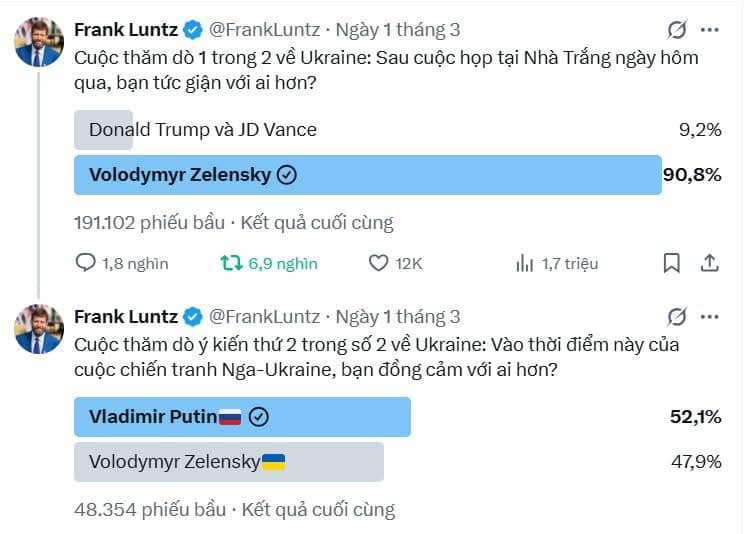Share the first poll tweet
This screenshot has width=755, height=534.
click(709, 263)
